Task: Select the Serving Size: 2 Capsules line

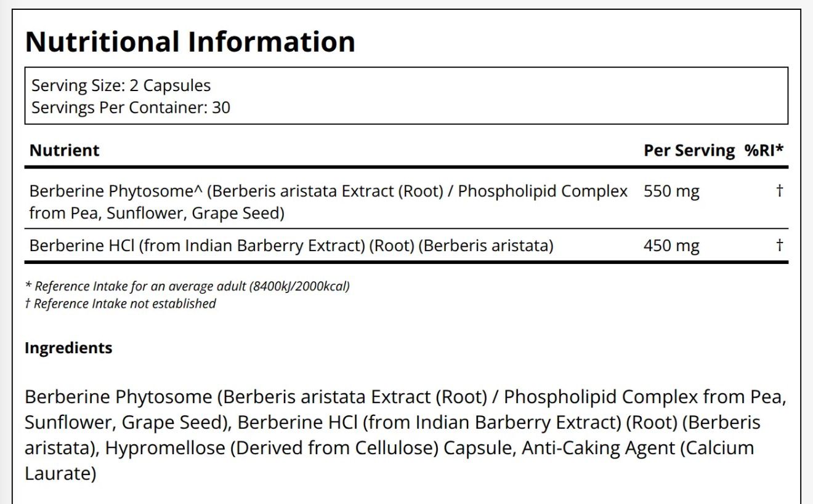Action: coord(121,86)
